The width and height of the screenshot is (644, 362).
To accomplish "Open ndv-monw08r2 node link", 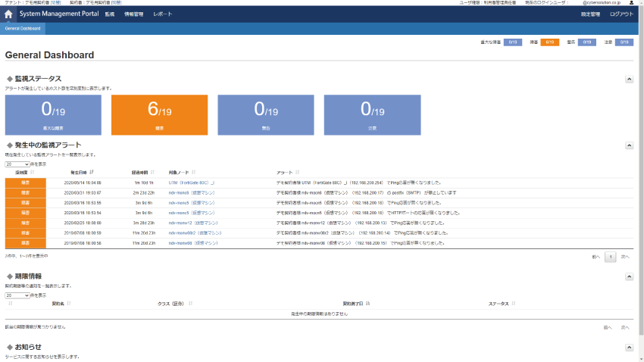I will [195, 233].
